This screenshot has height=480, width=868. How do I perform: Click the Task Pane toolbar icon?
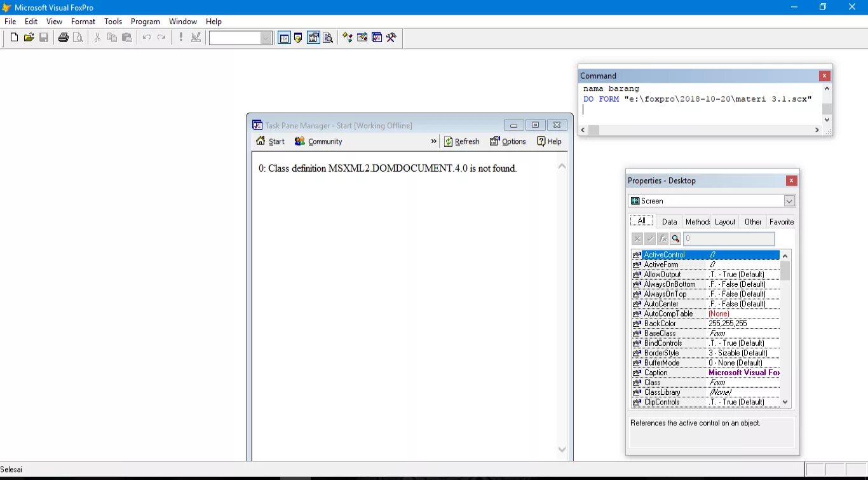pyautogui.click(x=377, y=38)
